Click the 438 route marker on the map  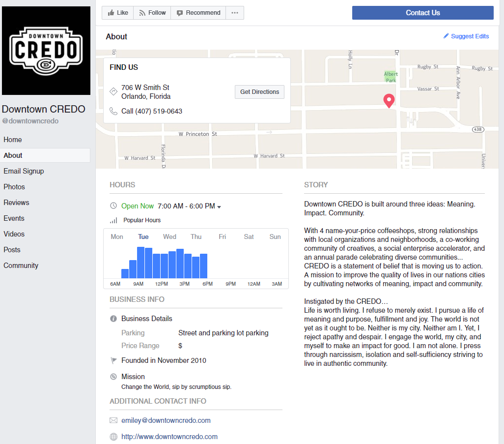[x=478, y=129]
